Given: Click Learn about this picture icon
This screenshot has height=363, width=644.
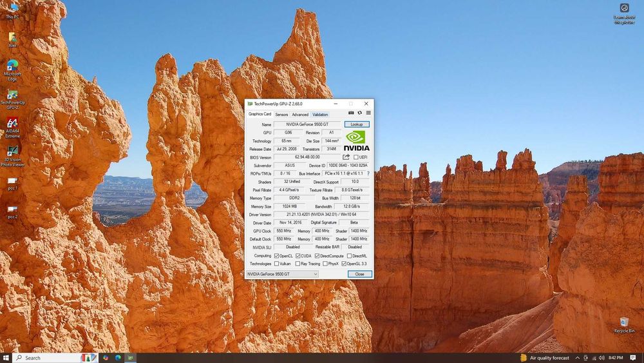Looking at the screenshot, I should (624, 13).
